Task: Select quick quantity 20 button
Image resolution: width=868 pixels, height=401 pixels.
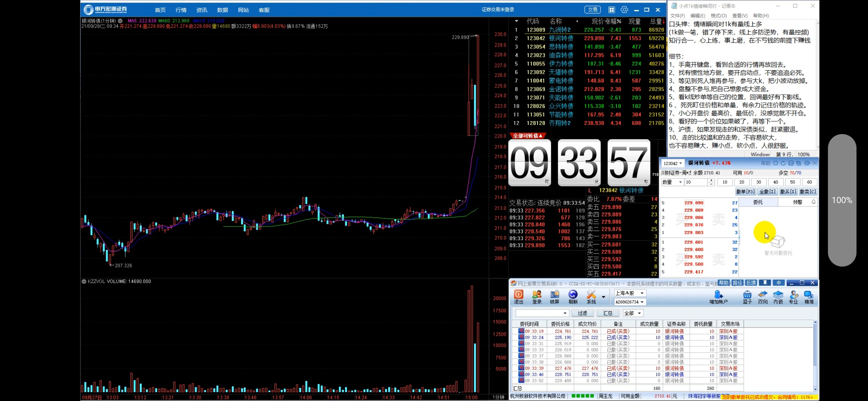Action: tap(742, 182)
